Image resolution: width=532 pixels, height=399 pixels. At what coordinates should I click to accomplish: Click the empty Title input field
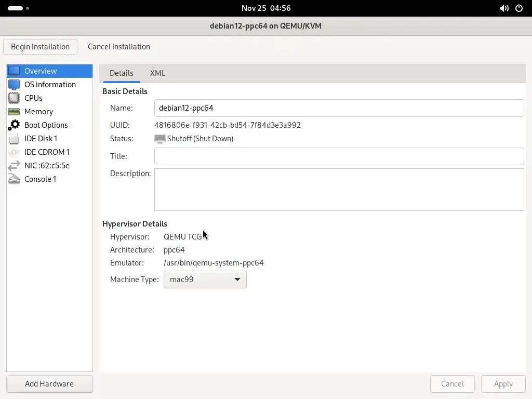pyautogui.click(x=339, y=156)
